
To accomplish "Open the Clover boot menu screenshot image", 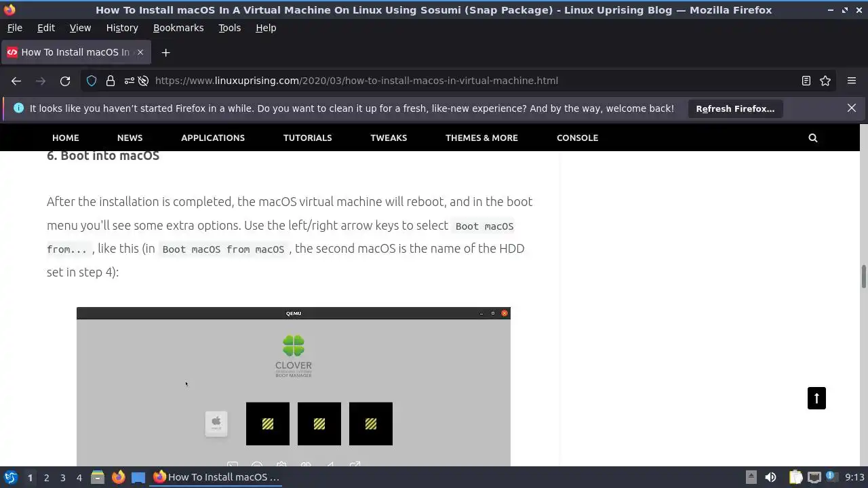I will [294, 386].
